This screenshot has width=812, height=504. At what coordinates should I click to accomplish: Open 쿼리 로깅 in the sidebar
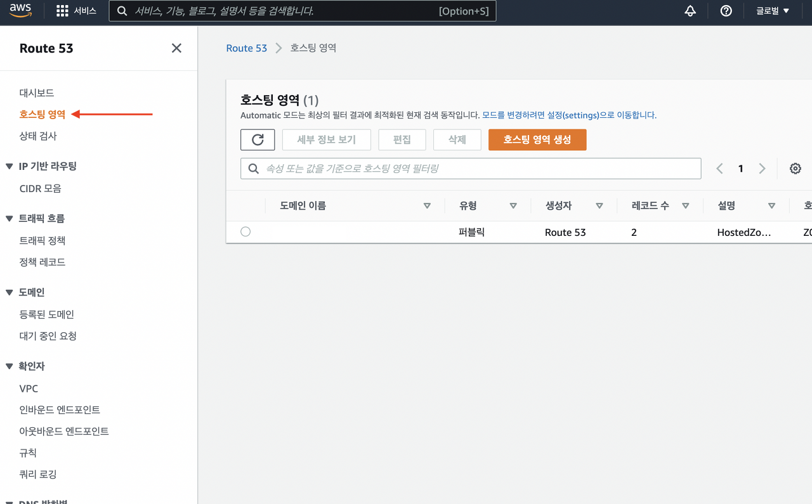(38, 474)
